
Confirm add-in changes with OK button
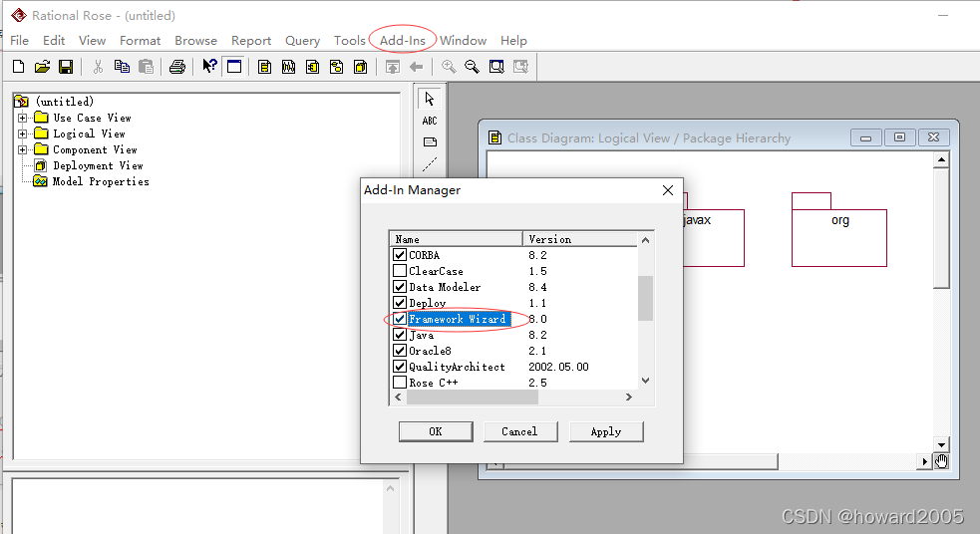pos(436,431)
